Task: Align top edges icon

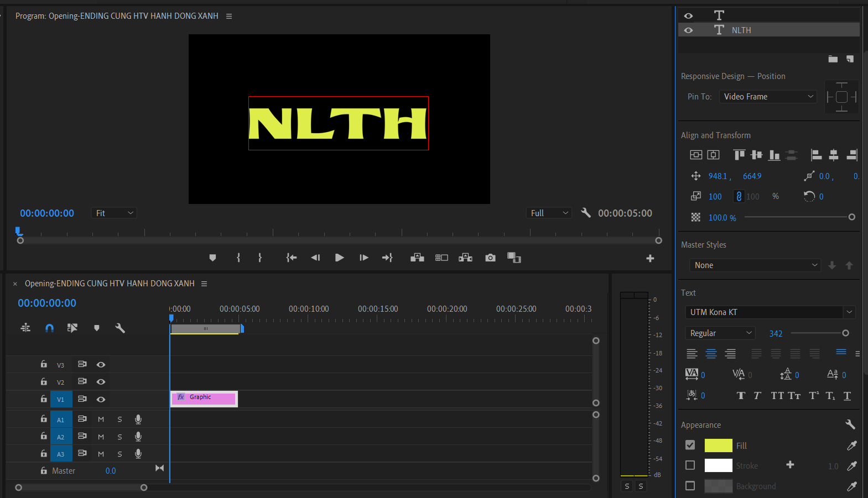Action: [x=739, y=155]
